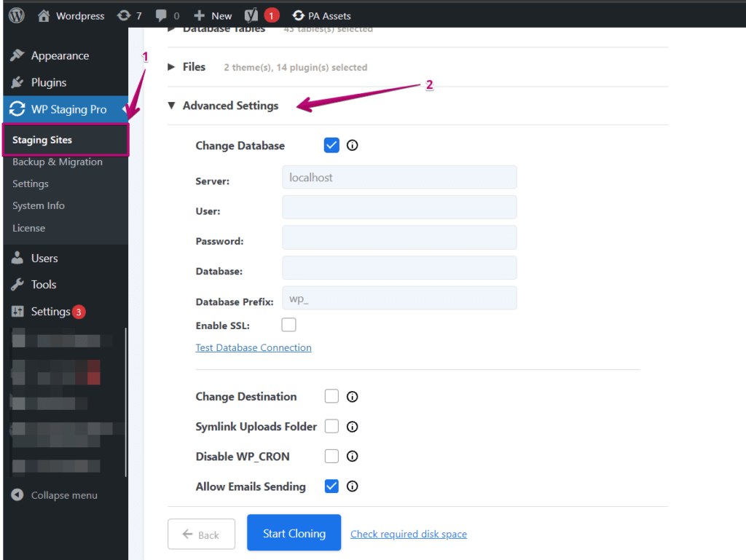Open the updates icon showing 7
Viewport: 746px width, 560px height.
point(124,16)
